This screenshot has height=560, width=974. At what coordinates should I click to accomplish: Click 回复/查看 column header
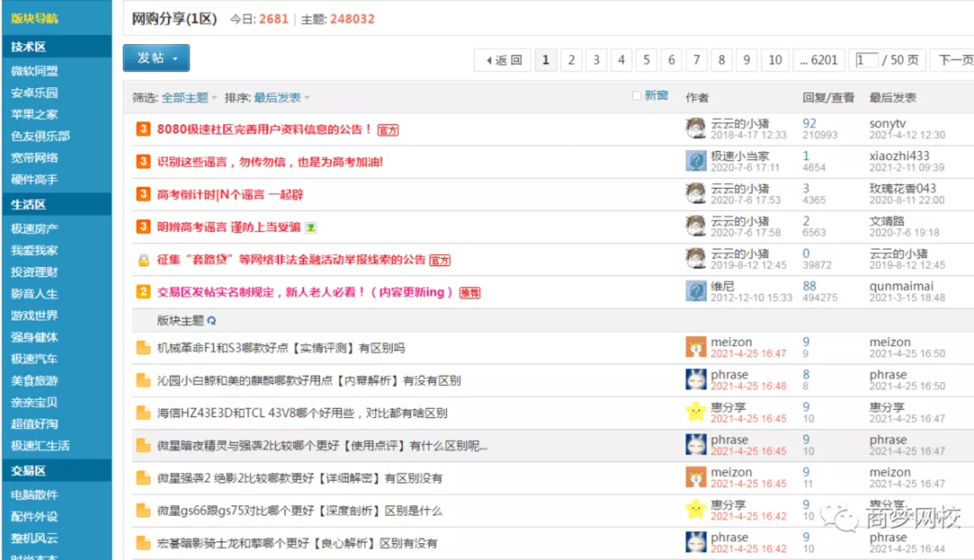[828, 98]
